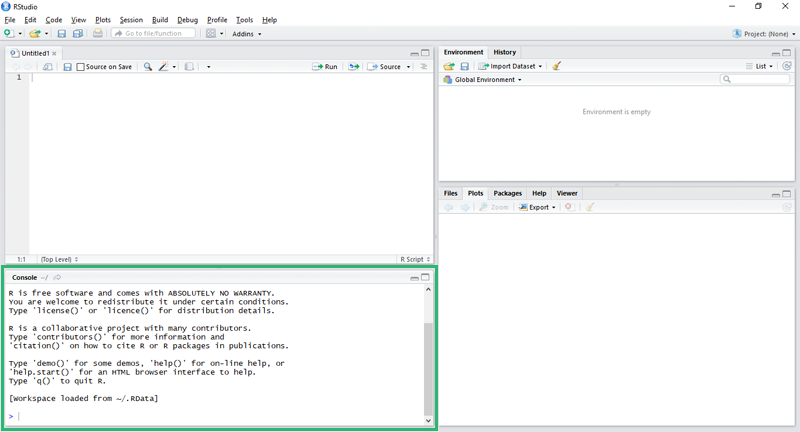Open the Source button dropdown arrow

(408, 67)
